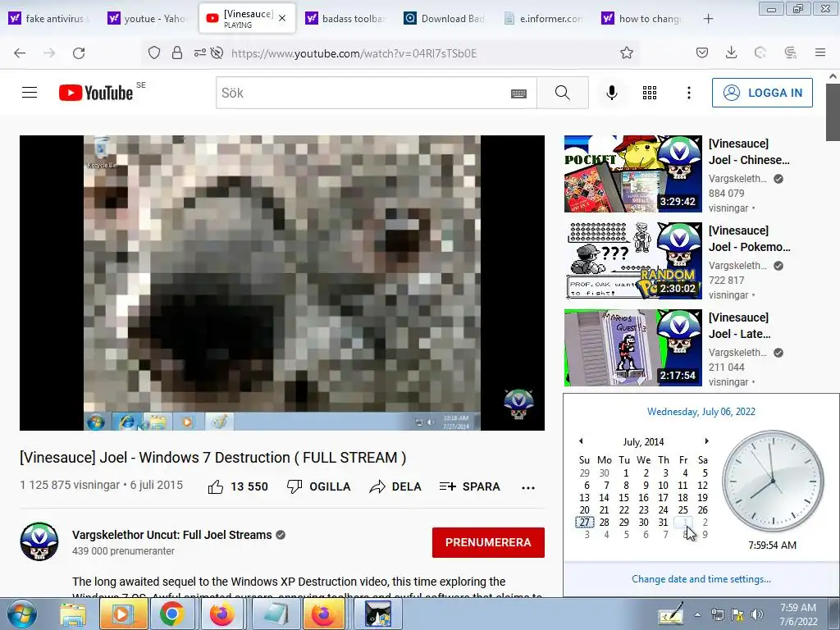Dislike the video via OGILLA

pyautogui.click(x=319, y=486)
